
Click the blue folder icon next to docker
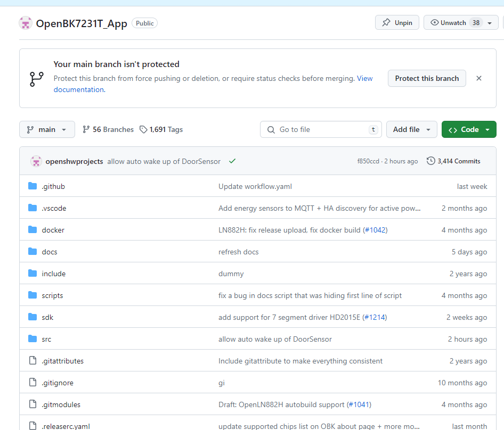click(x=33, y=229)
